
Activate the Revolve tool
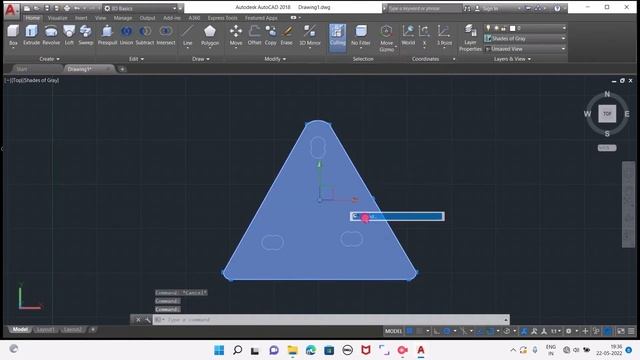51,35
